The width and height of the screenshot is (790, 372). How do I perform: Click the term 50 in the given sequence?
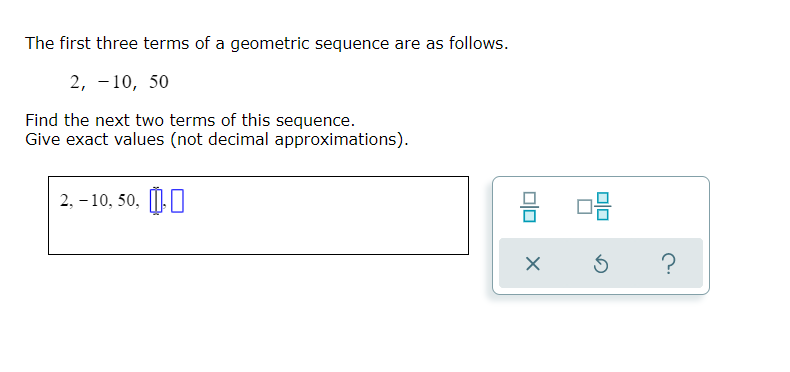(159, 82)
